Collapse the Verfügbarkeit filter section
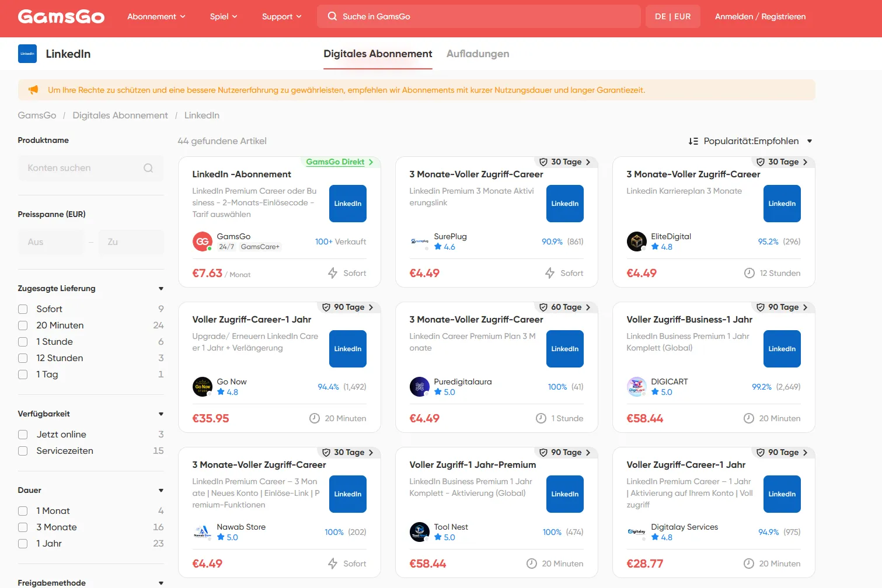 pyautogui.click(x=161, y=414)
